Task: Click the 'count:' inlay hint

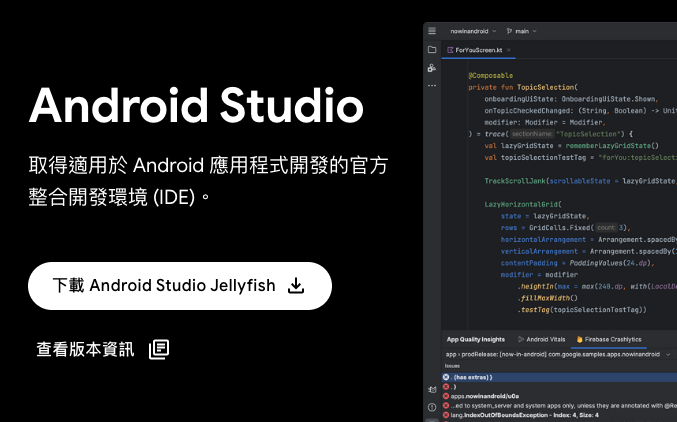Action: click(606, 228)
